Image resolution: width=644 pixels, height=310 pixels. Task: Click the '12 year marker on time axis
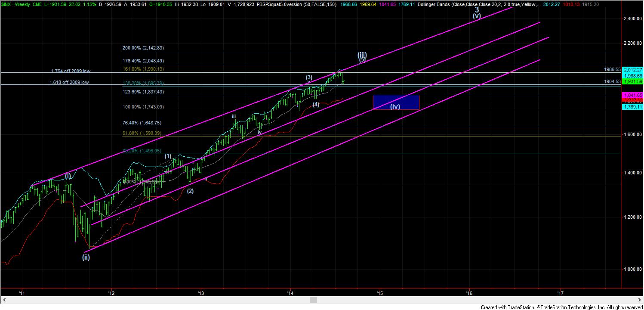111,293
